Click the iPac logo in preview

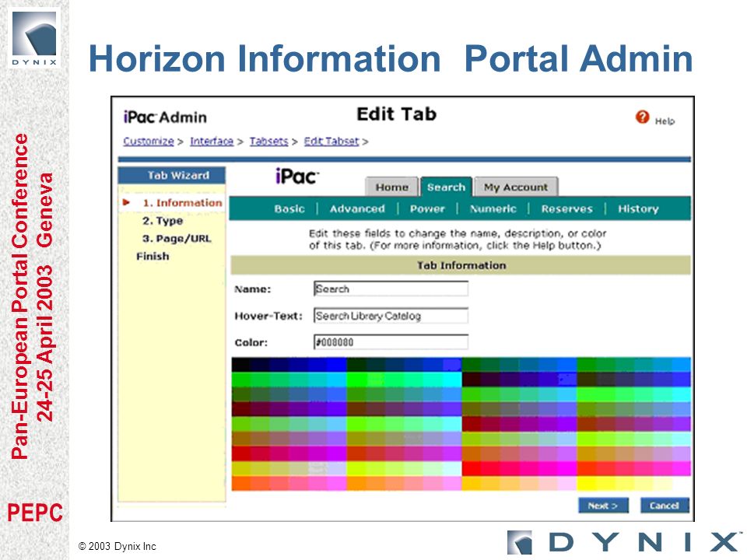(297, 177)
